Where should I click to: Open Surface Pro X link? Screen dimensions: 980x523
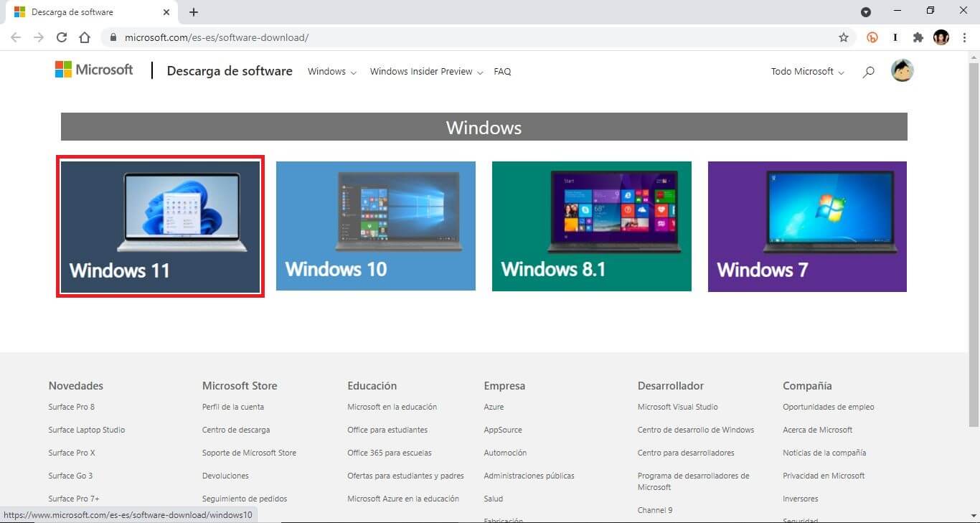pyautogui.click(x=72, y=453)
